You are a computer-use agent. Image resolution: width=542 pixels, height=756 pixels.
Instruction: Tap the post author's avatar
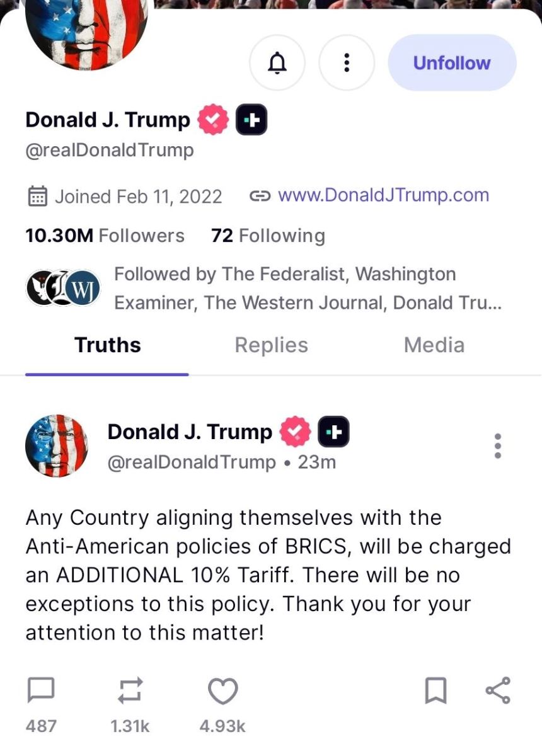tap(57, 446)
